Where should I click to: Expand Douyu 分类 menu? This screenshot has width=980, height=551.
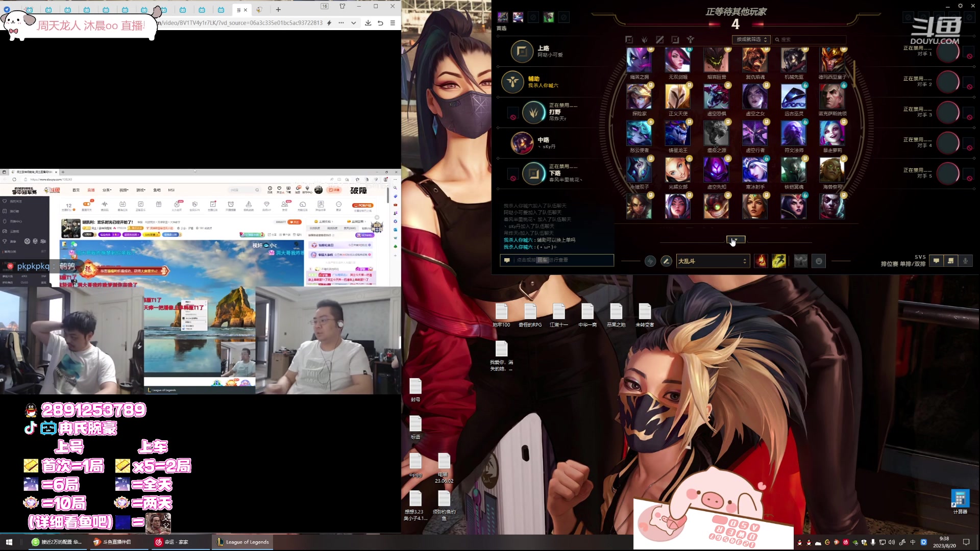tap(107, 190)
